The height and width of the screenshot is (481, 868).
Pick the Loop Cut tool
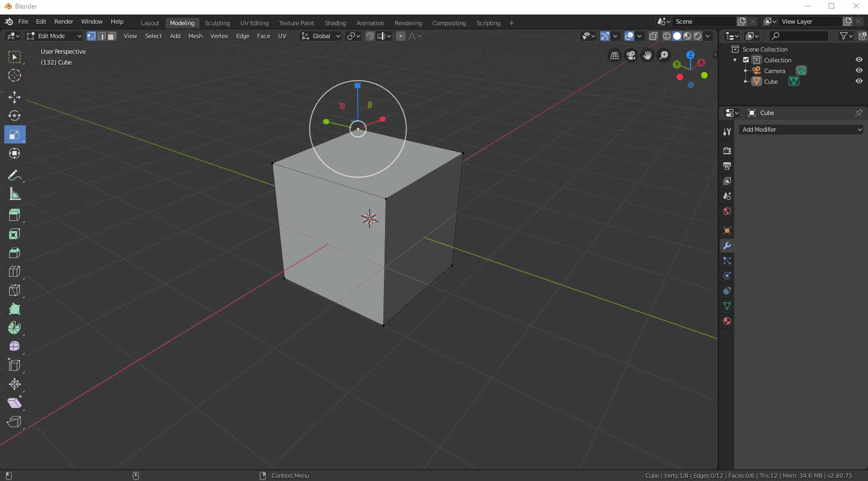(x=15, y=271)
